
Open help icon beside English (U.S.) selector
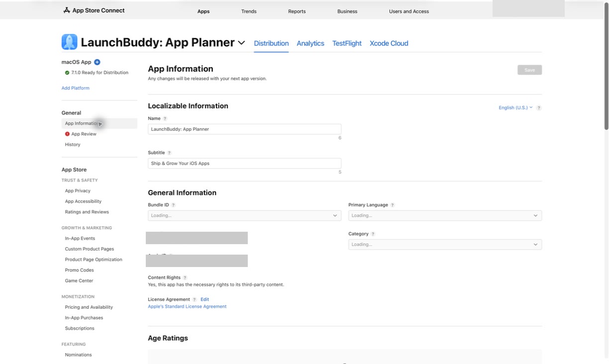click(x=539, y=108)
